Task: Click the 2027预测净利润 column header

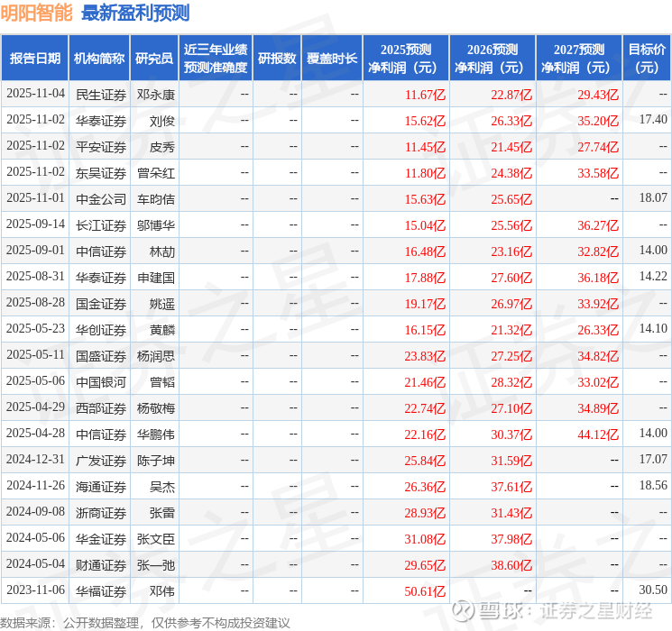Action: tap(579, 59)
